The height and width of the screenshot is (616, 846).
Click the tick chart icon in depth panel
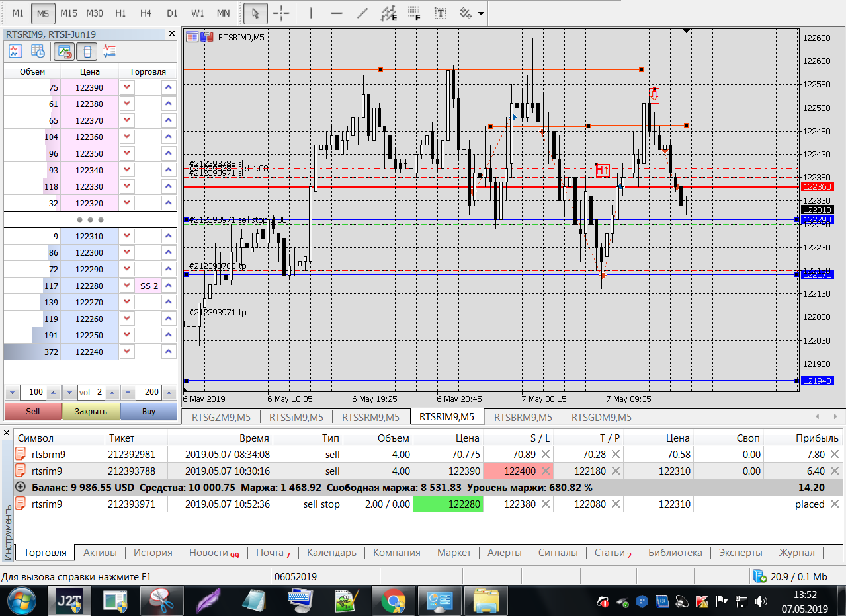(15, 51)
